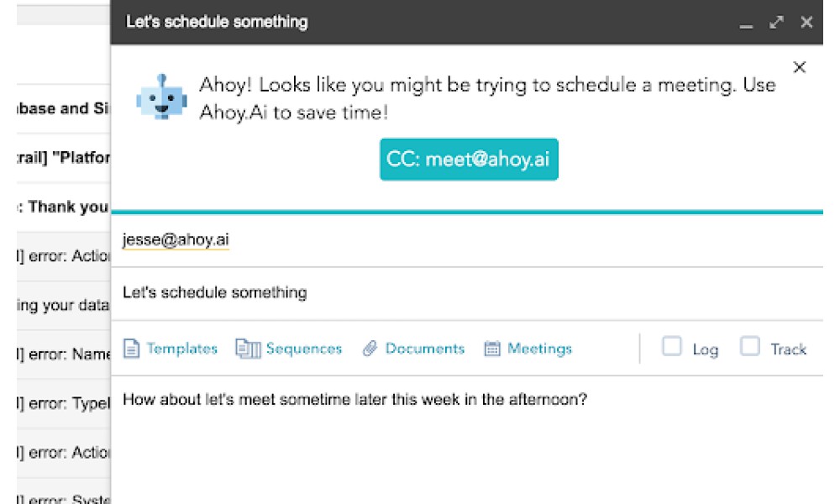Click the Ahoy robot mascot icon
The height and width of the screenshot is (504, 840).
tap(162, 97)
